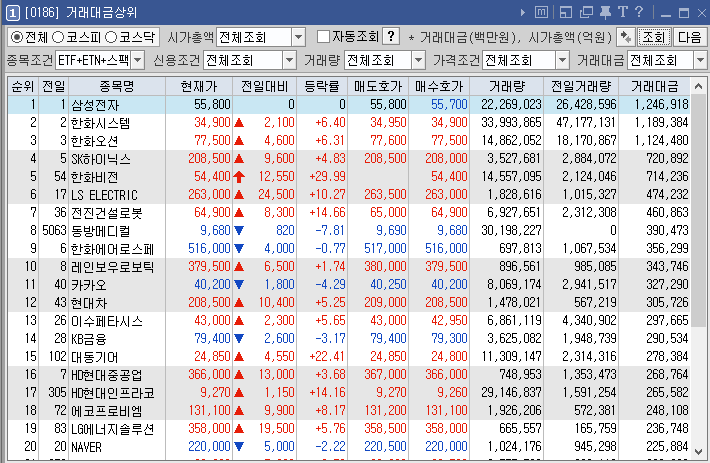Sort by the 거래대금 column header
The height and width of the screenshot is (463, 710).
pos(654,86)
